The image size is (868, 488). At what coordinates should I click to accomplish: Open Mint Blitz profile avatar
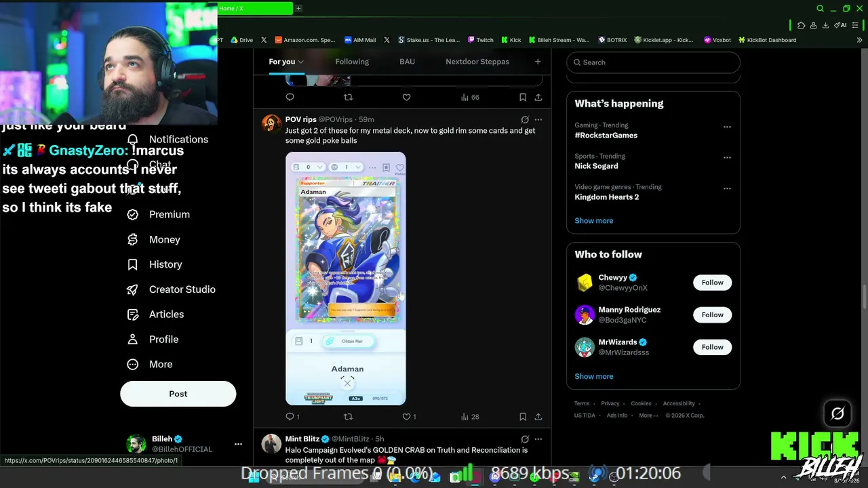[271, 444]
